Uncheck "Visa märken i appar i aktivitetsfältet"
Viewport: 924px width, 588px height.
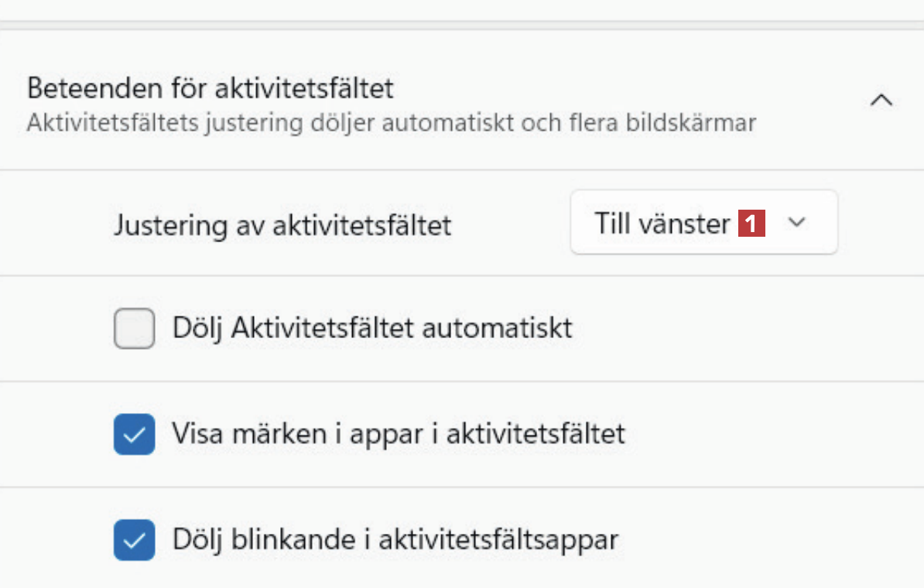coord(134,434)
